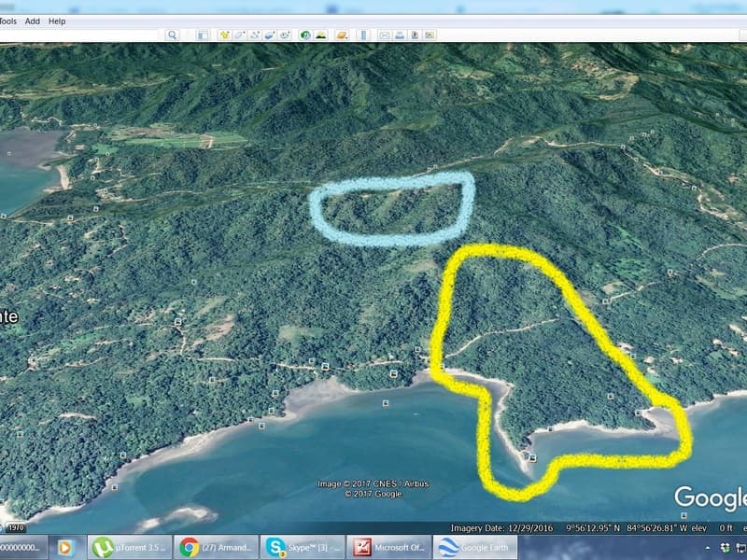
Task: Select the Add Polygon tool
Action: point(239,35)
